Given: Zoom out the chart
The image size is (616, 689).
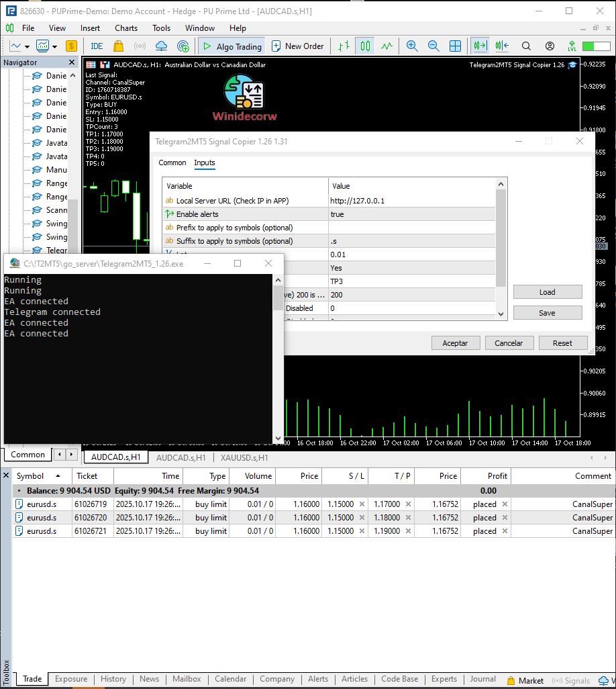Looking at the screenshot, I should point(433,46).
